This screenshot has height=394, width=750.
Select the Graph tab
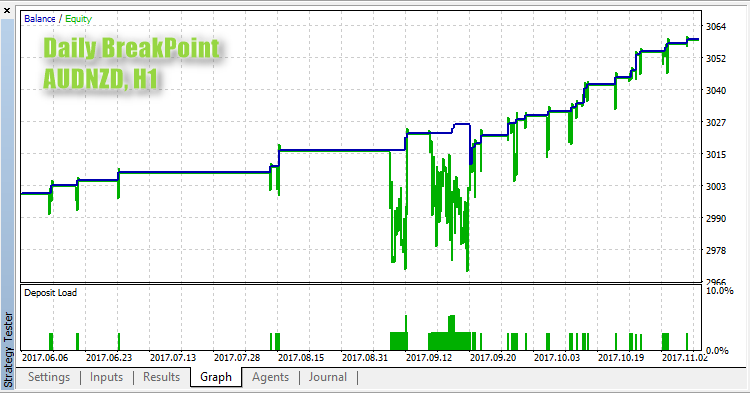[x=216, y=377]
